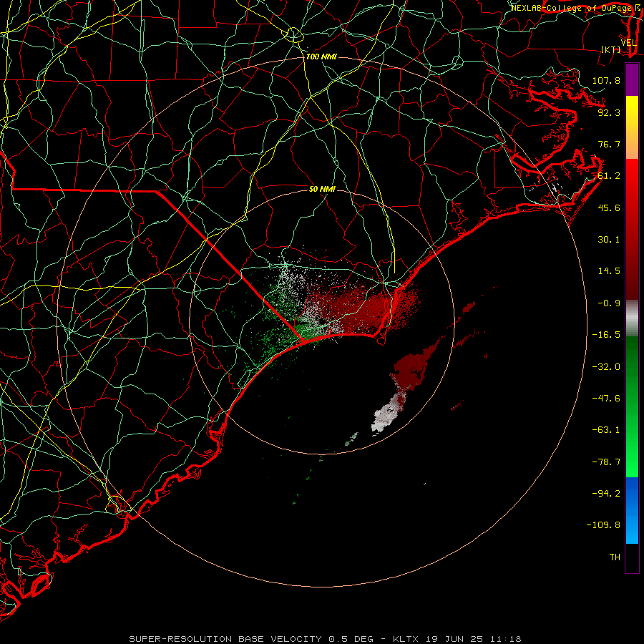Click the blue segment of the color bar

[632, 510]
